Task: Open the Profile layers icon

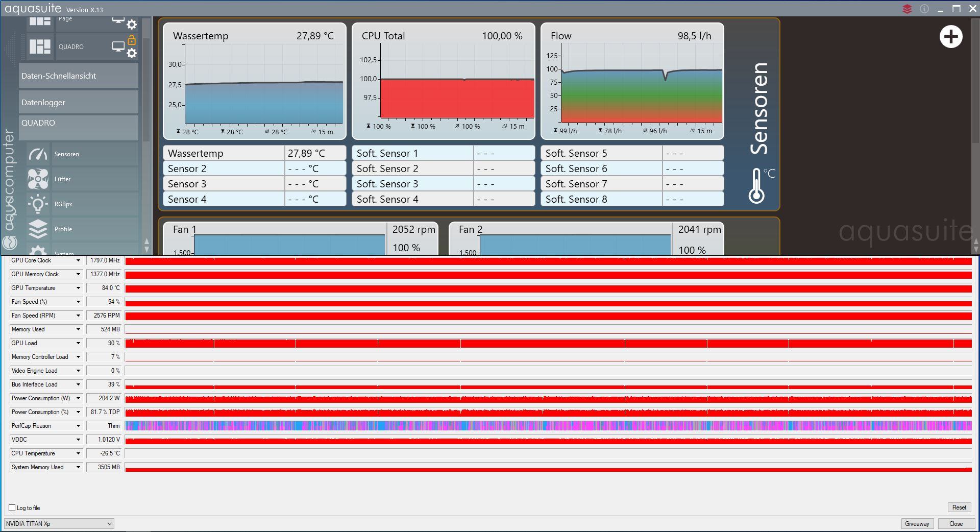Action: point(38,229)
